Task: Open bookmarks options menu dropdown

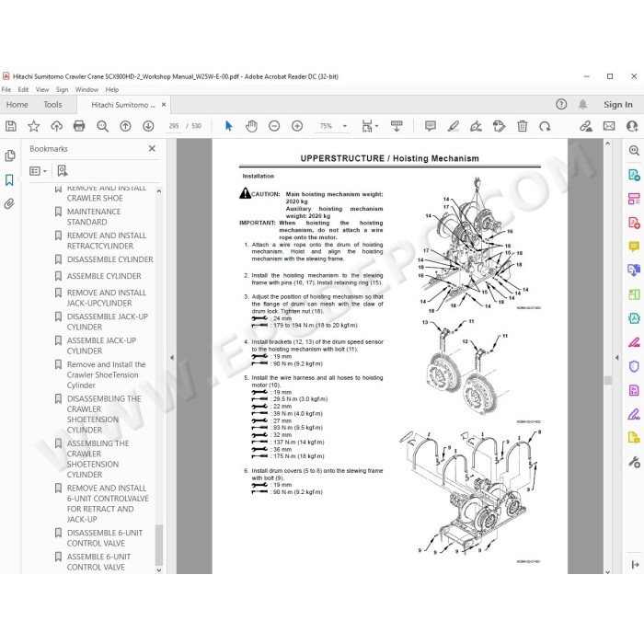Action: [39, 171]
